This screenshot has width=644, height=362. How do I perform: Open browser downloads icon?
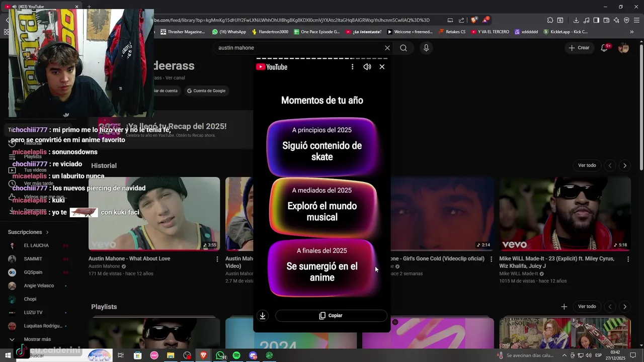point(576,20)
